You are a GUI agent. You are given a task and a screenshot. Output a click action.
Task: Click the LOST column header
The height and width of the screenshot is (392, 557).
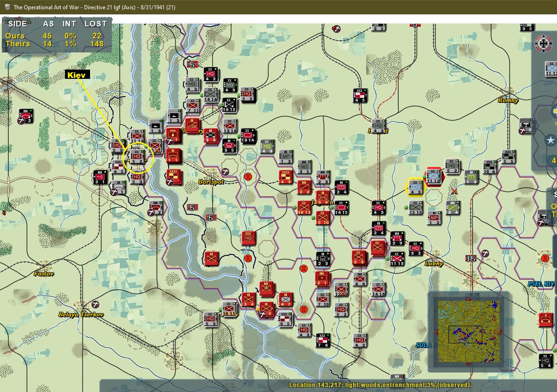96,24
